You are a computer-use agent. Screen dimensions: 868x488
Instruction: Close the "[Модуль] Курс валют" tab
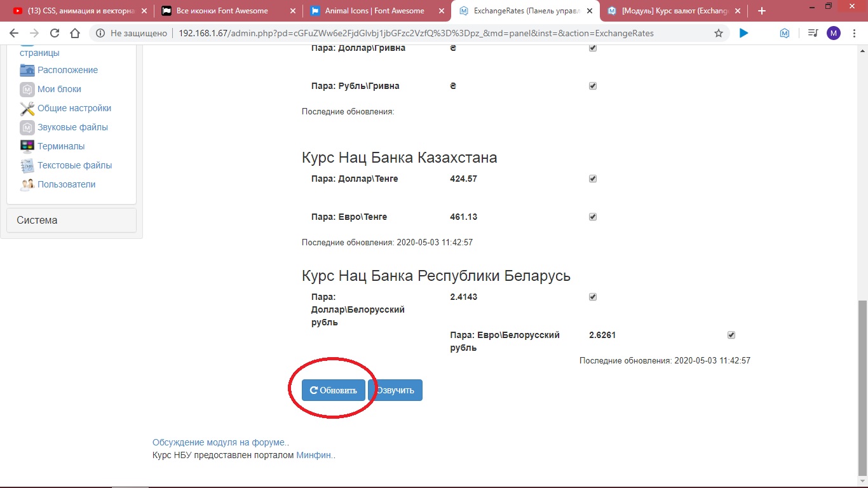point(738,11)
